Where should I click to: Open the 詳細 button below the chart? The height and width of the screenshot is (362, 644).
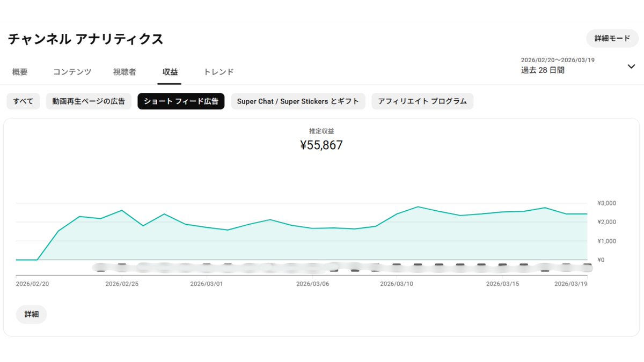click(32, 314)
